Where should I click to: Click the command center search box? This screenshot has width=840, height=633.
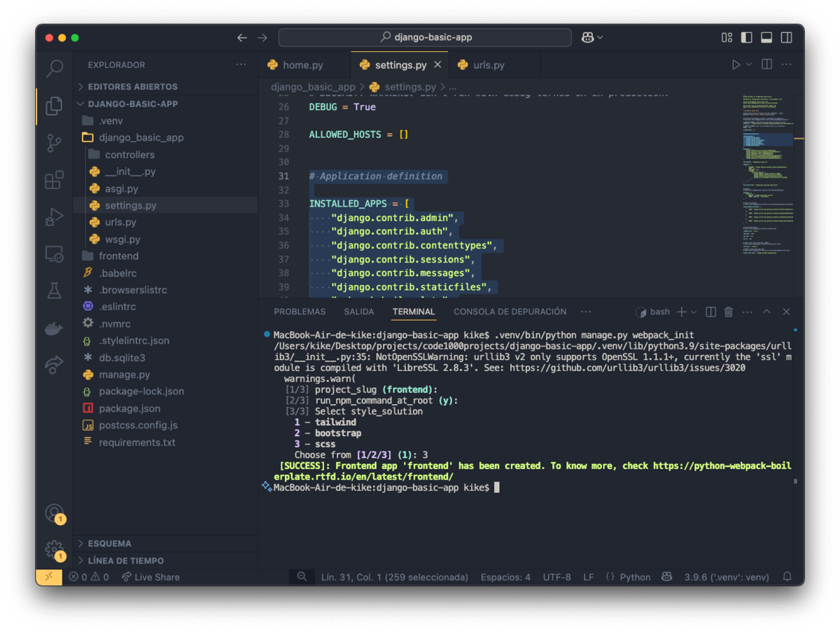(x=425, y=37)
